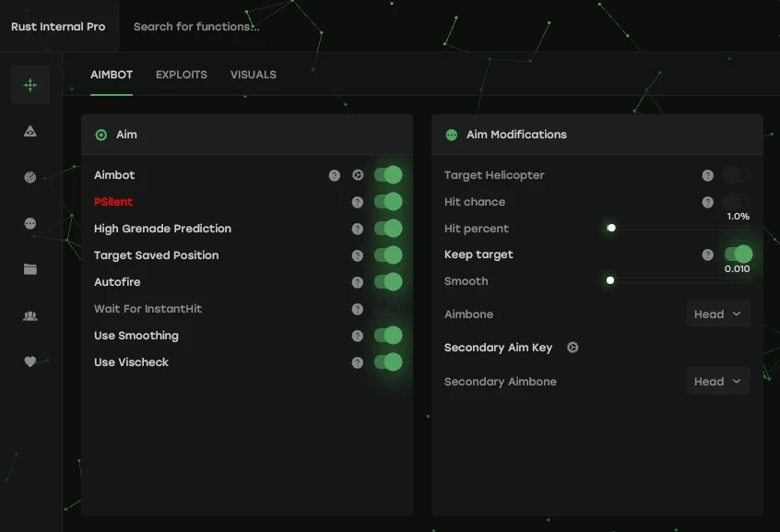Open the radar sidebar section
This screenshot has height=532, width=780.
pos(30,177)
